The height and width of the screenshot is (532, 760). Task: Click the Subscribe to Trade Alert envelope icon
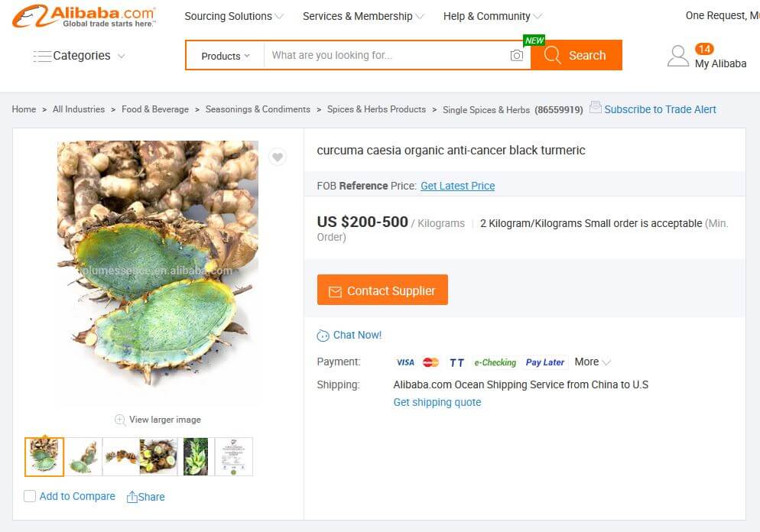(x=596, y=108)
